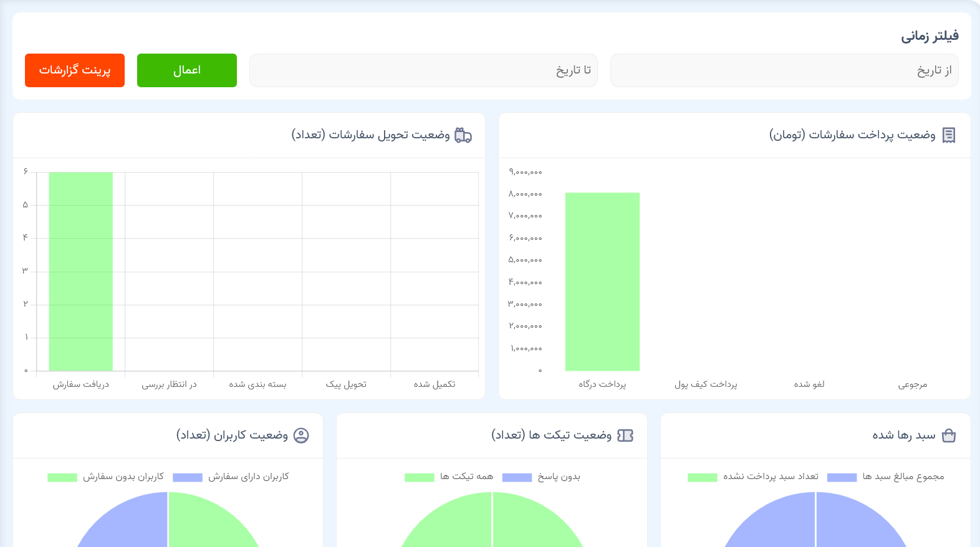Viewport: 980px width, 547px height.
Task: Focus the تا تاریخ date field
Action: (423, 70)
